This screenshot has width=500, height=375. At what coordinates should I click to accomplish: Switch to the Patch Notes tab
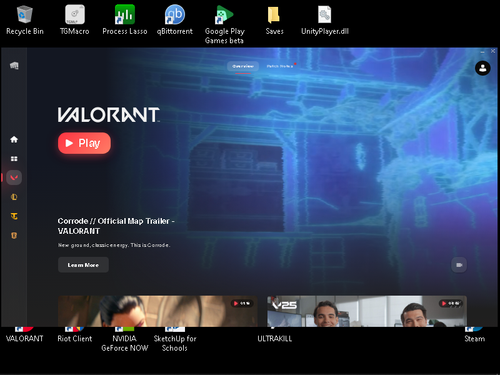tap(280, 66)
